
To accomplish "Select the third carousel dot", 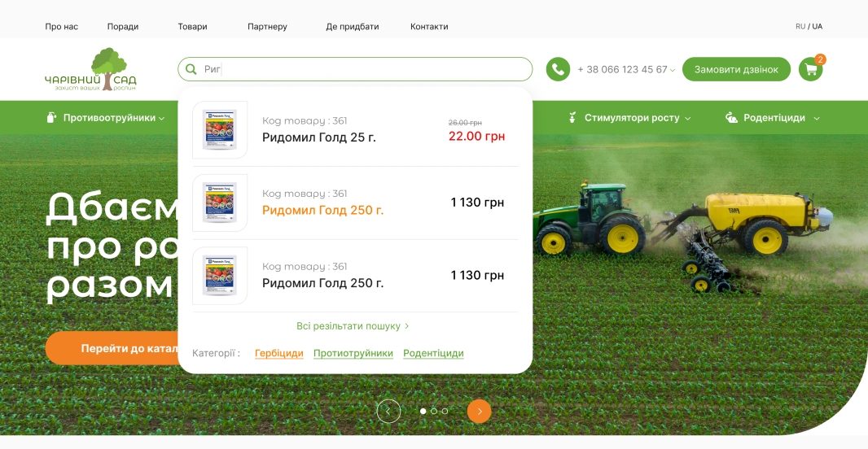I will coord(445,411).
